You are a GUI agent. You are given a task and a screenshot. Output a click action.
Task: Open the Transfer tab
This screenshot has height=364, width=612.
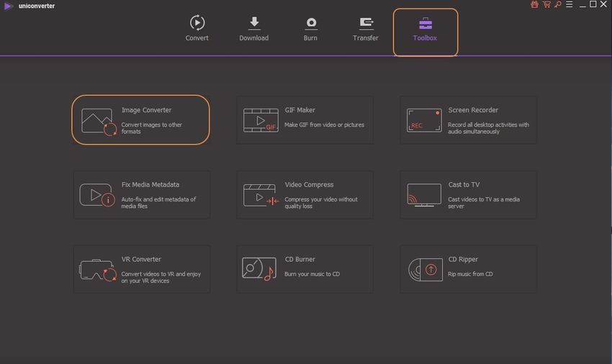pyautogui.click(x=366, y=29)
